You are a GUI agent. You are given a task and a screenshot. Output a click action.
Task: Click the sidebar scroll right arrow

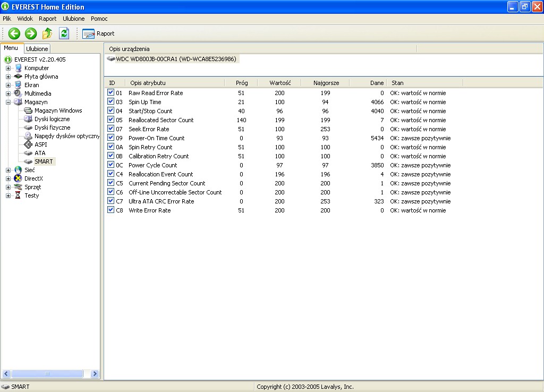[x=95, y=373]
